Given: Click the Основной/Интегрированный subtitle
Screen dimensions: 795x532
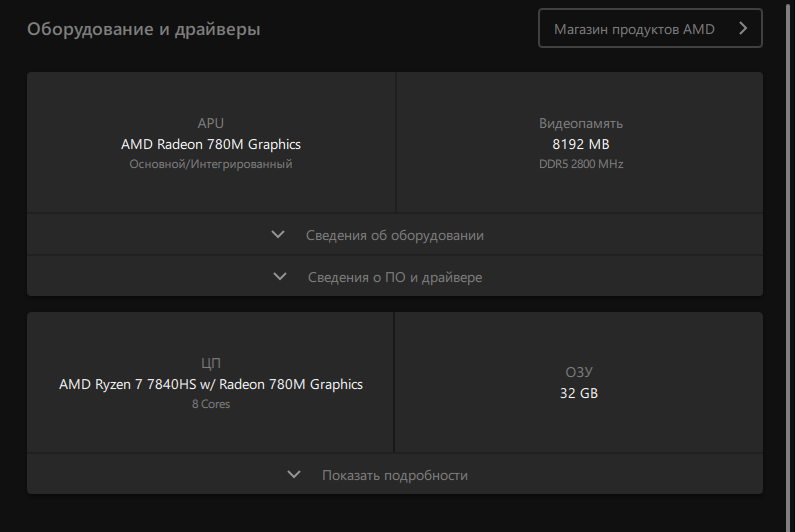Looking at the screenshot, I should 211,164.
